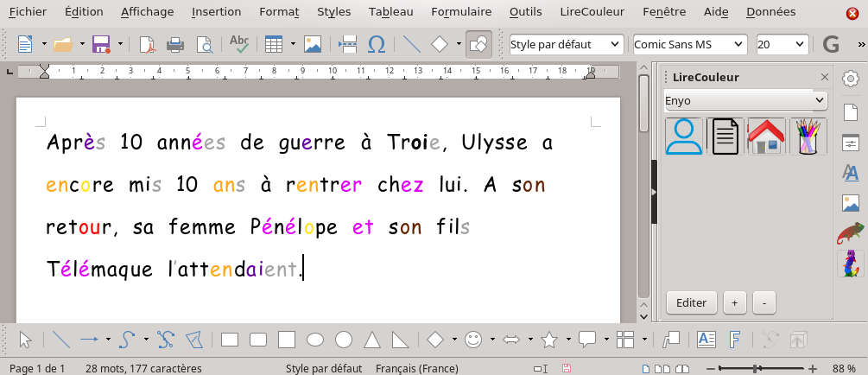This screenshot has width=868, height=375.
Task: Click the zoom slider in the status bar
Action: 756,369
